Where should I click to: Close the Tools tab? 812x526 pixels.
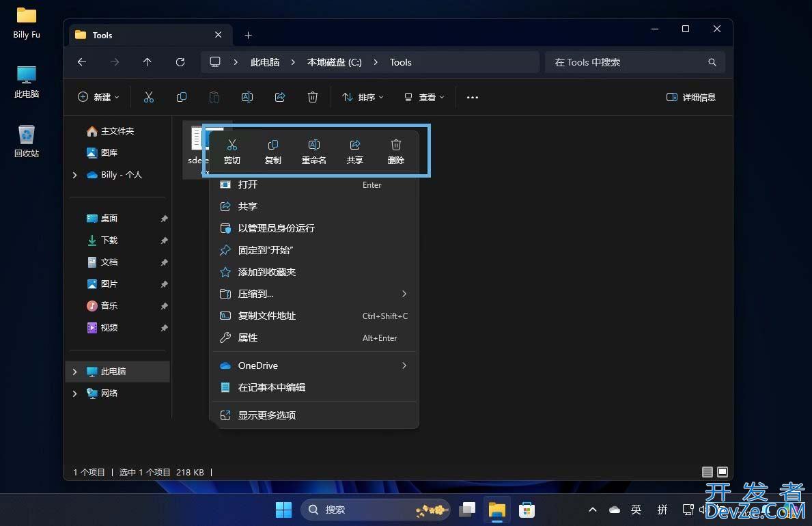click(x=218, y=35)
